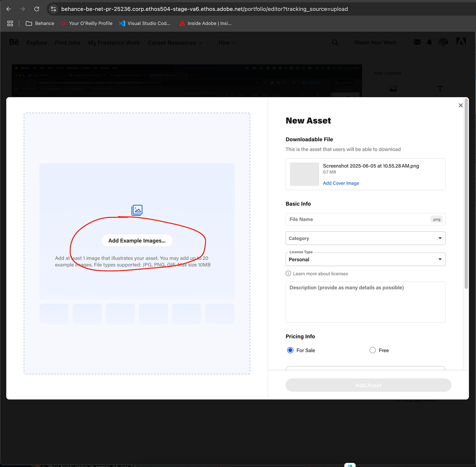
Task: Click the info icon beside Learn more about licenses
Action: click(288, 274)
